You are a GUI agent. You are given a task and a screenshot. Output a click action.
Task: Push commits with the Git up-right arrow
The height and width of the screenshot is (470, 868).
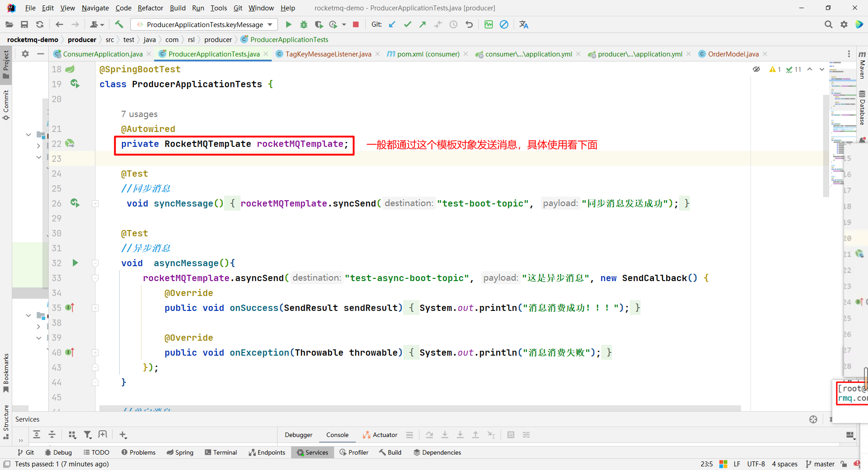click(423, 24)
